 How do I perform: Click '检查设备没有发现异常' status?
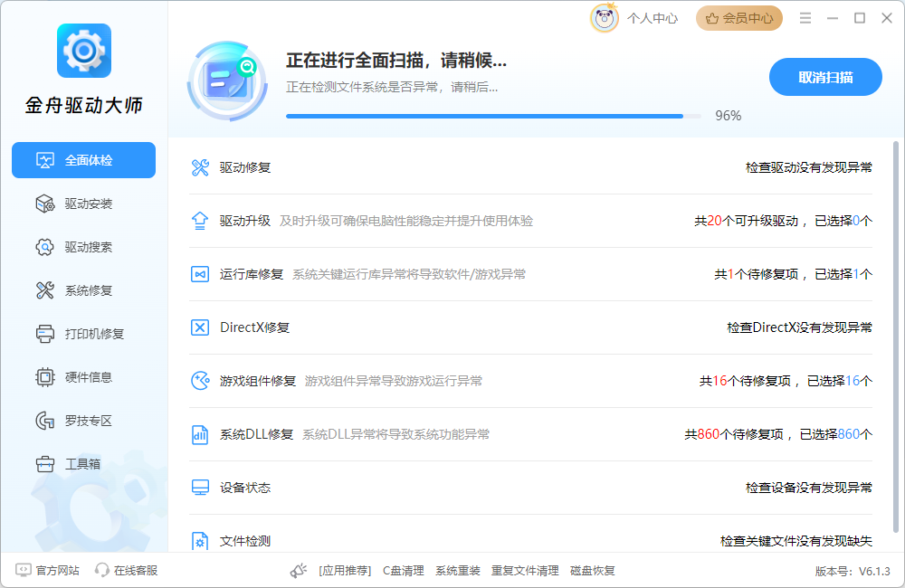pyautogui.click(x=808, y=488)
